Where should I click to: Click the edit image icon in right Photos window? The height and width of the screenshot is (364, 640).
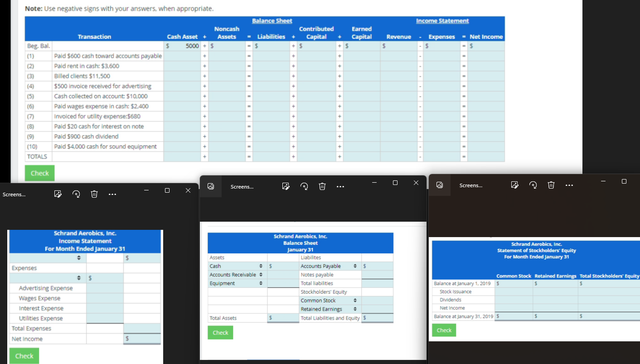(x=514, y=185)
